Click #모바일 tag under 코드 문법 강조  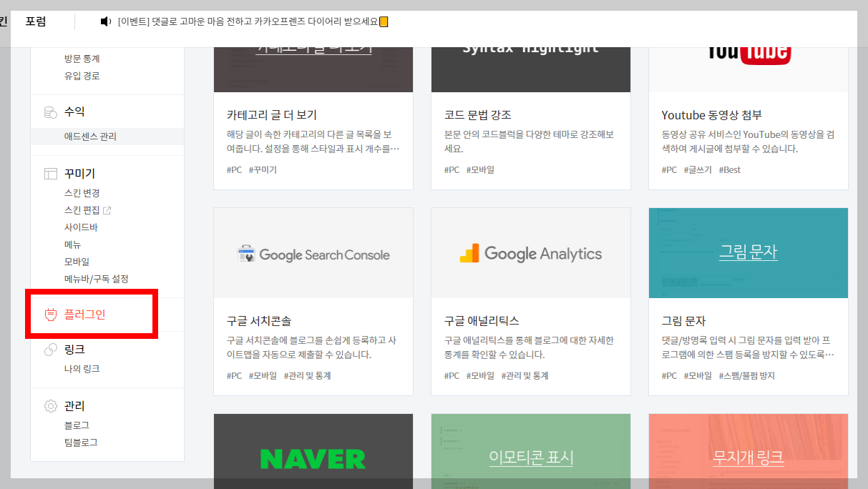coord(480,170)
